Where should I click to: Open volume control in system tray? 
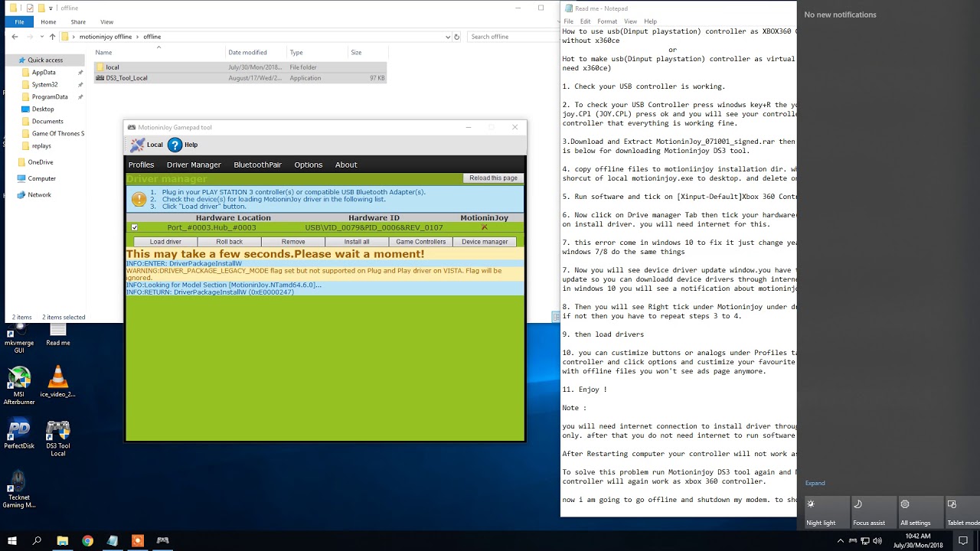877,540
